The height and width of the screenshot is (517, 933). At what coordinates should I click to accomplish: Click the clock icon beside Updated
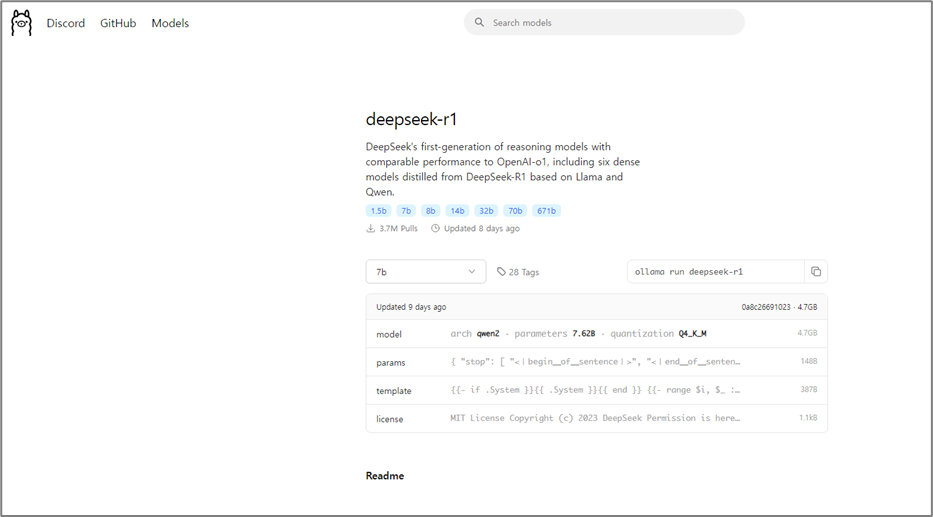[x=435, y=228]
